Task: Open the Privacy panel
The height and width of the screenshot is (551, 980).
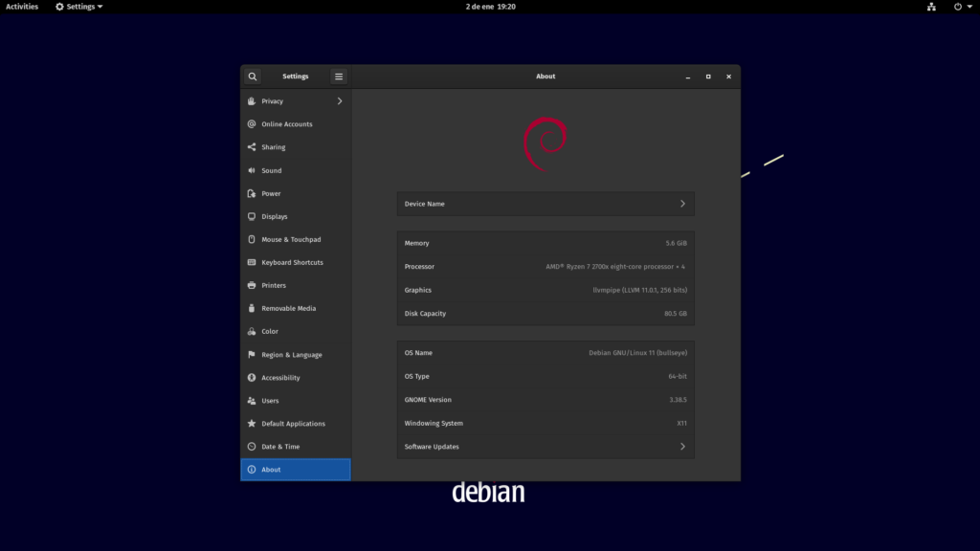Action: click(x=296, y=101)
